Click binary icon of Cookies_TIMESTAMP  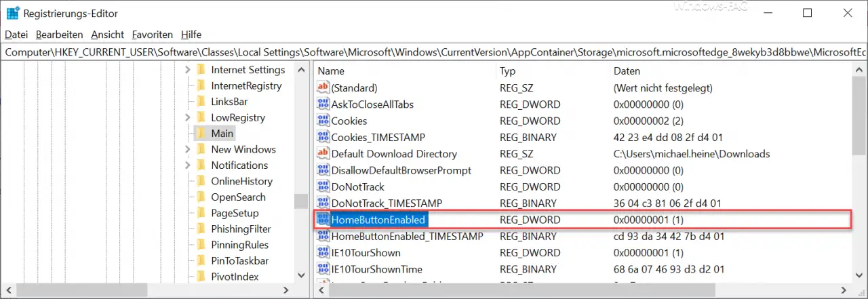(323, 138)
